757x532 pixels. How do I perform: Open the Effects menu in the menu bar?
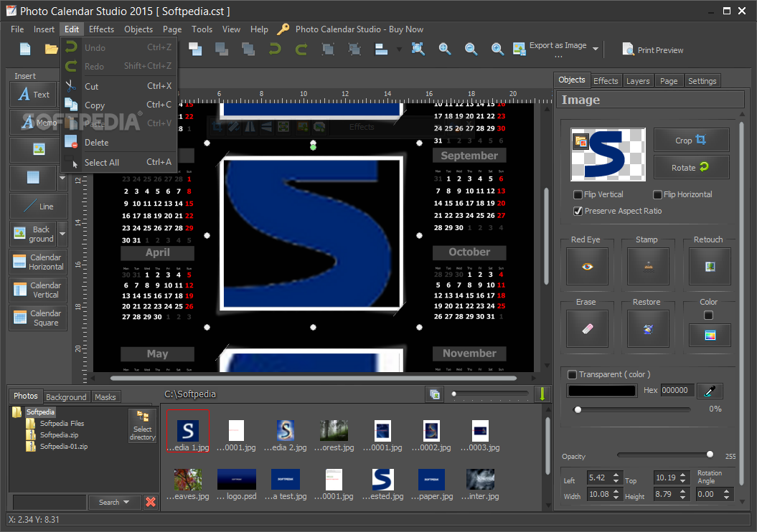101,29
